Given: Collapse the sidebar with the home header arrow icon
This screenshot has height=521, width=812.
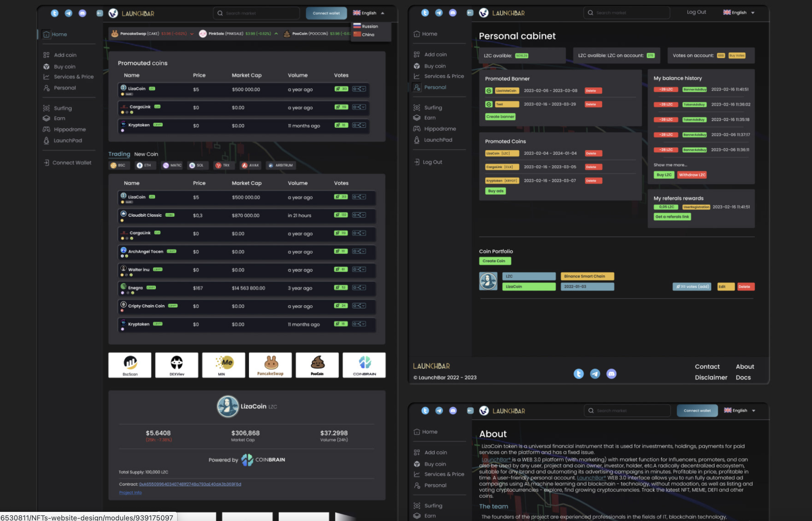Looking at the screenshot, I should tap(100, 13).
